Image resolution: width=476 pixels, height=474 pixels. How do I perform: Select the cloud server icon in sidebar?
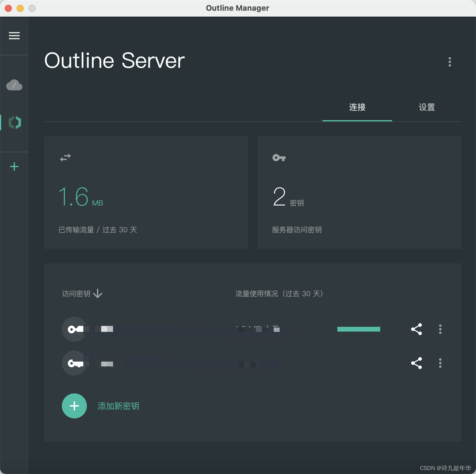click(14, 85)
